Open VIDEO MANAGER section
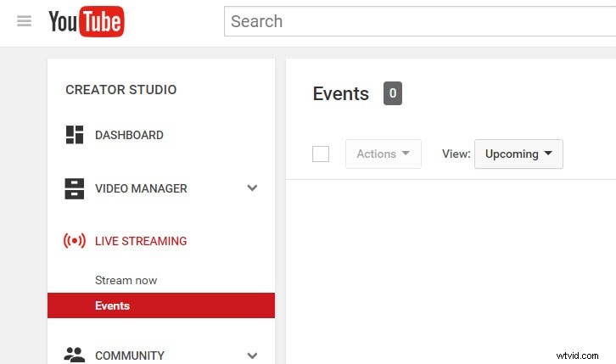616x364 pixels. (141, 188)
